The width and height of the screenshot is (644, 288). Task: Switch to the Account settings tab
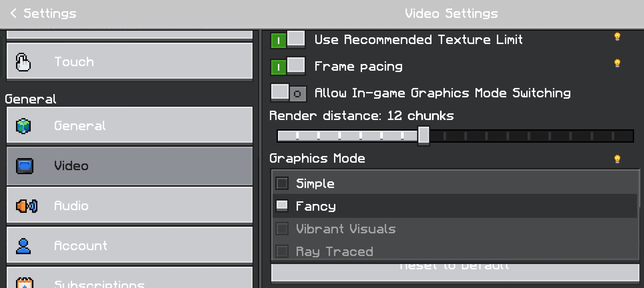[129, 246]
